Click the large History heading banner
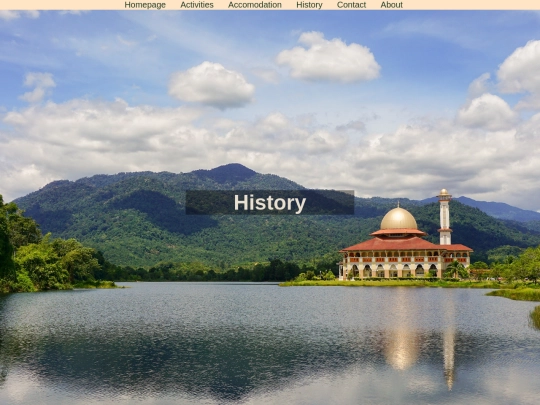The image size is (540, 405). (x=270, y=202)
